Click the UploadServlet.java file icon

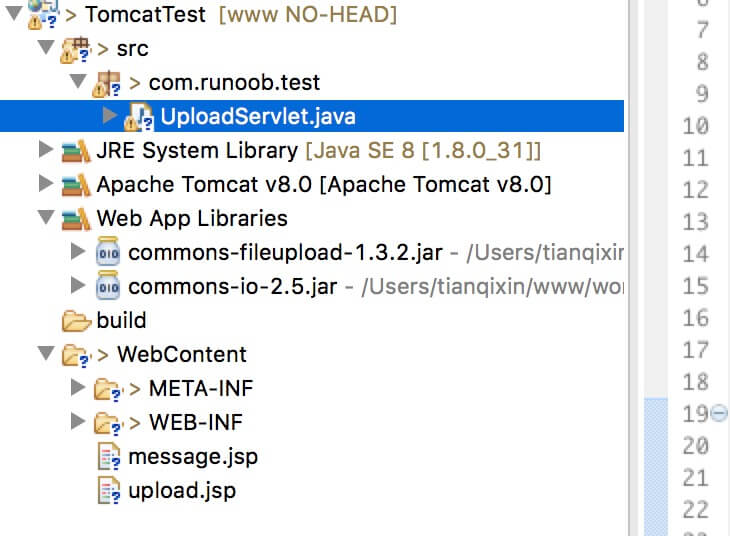pyautogui.click(x=139, y=116)
